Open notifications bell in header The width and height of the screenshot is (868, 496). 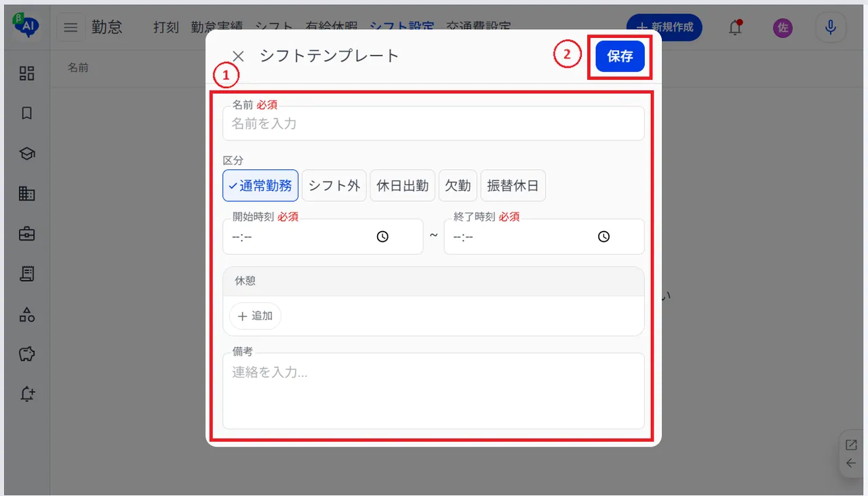735,27
